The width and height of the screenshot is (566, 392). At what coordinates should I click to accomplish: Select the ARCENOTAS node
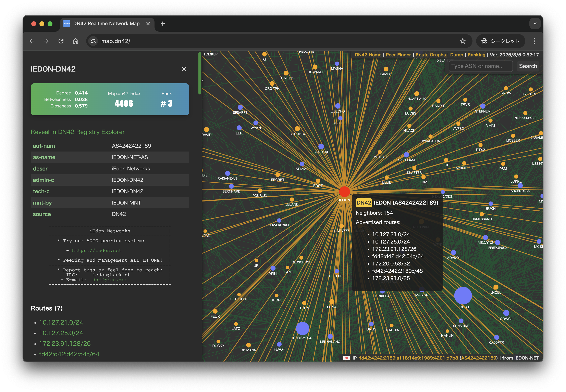coord(520,186)
